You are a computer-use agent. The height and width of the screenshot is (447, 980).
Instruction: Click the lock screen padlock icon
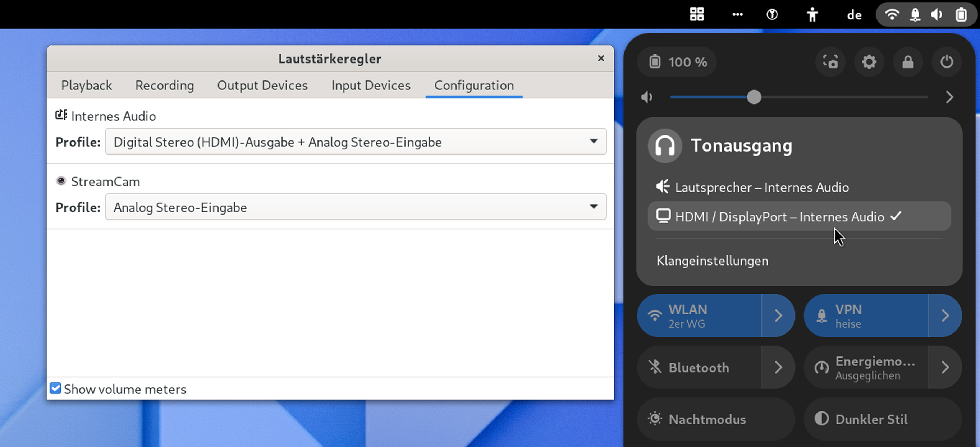(x=908, y=62)
